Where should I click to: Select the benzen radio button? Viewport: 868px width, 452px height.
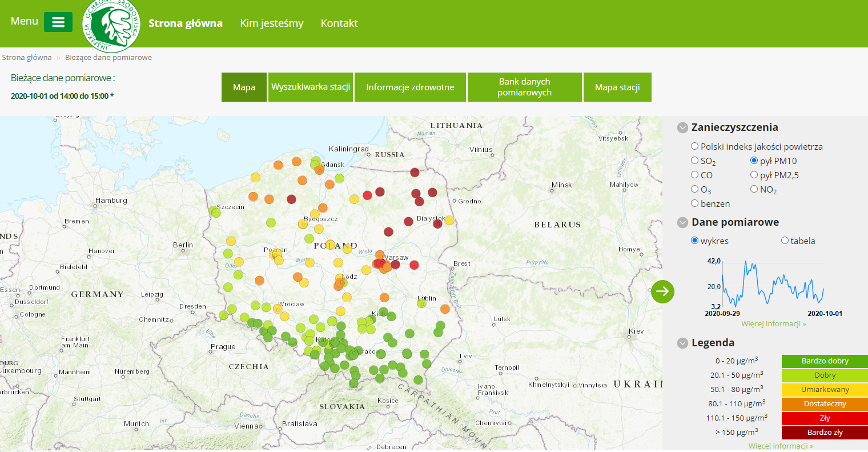click(x=695, y=203)
